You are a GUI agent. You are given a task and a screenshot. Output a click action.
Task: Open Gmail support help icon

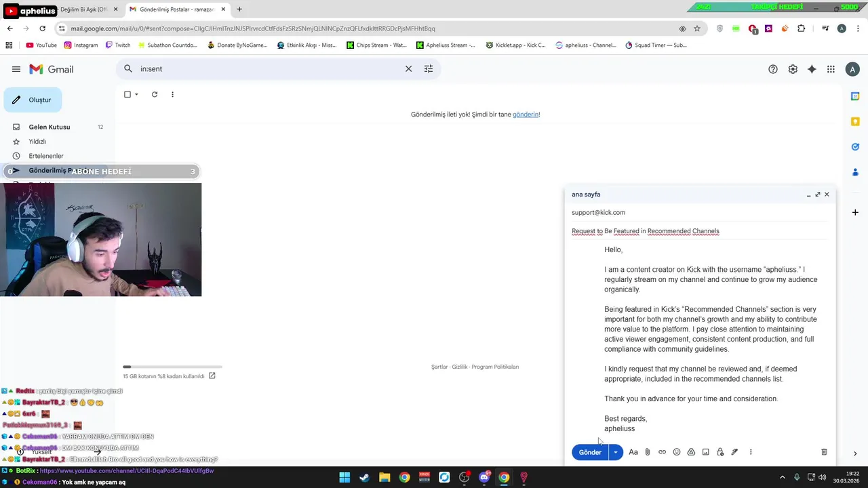[x=773, y=69]
